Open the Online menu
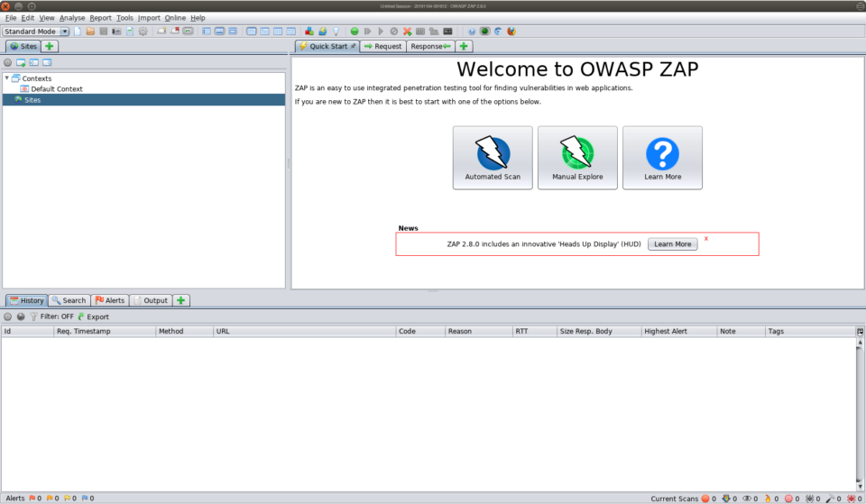 (175, 18)
